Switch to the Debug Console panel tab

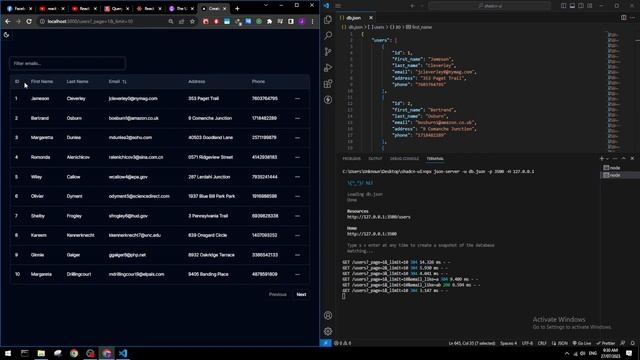[404, 159]
